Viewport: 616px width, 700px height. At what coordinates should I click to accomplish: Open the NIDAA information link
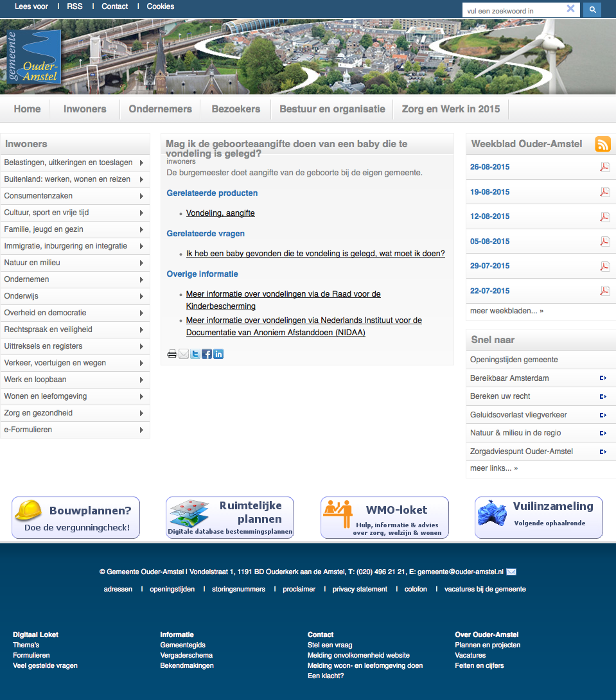pos(304,326)
